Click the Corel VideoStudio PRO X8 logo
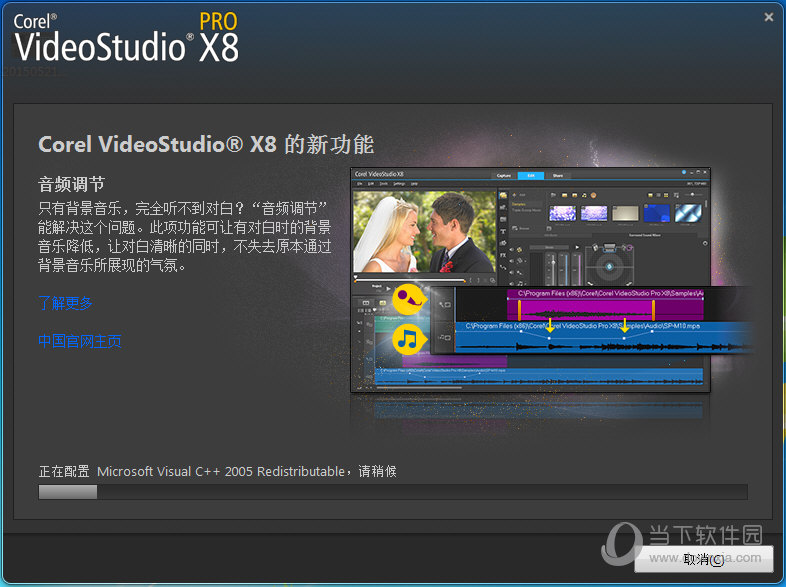The width and height of the screenshot is (786, 587). [126, 38]
